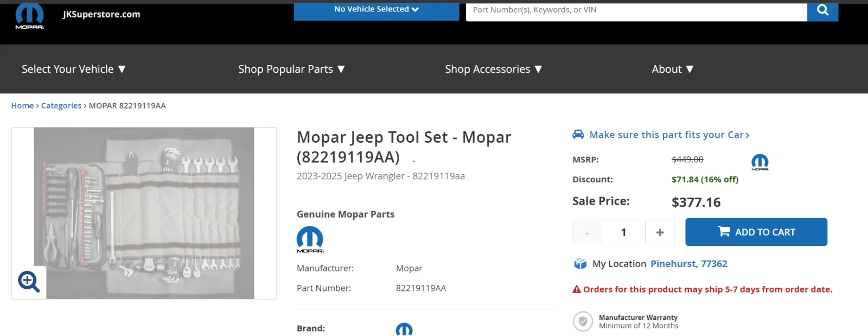This screenshot has width=868, height=336.
Task: Click the Mopar logo in the header
Action: pyautogui.click(x=29, y=16)
